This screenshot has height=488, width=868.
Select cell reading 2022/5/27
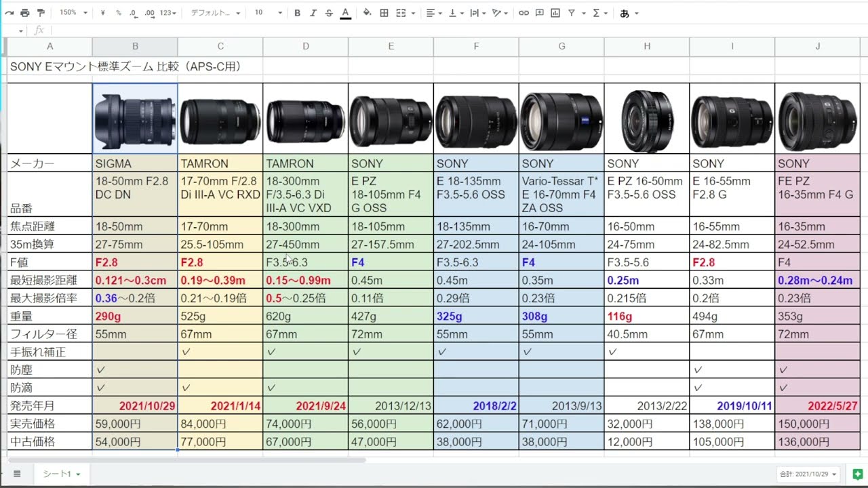coord(817,406)
